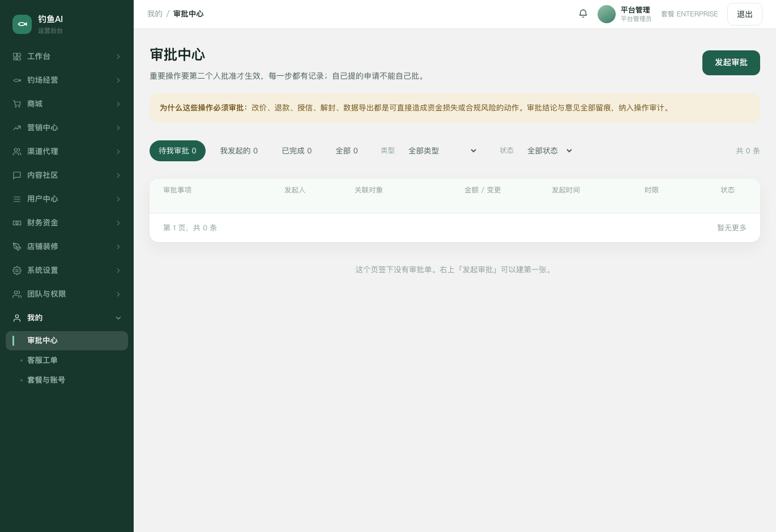Click the 关联对象 column header
776x532 pixels.
coord(369,190)
